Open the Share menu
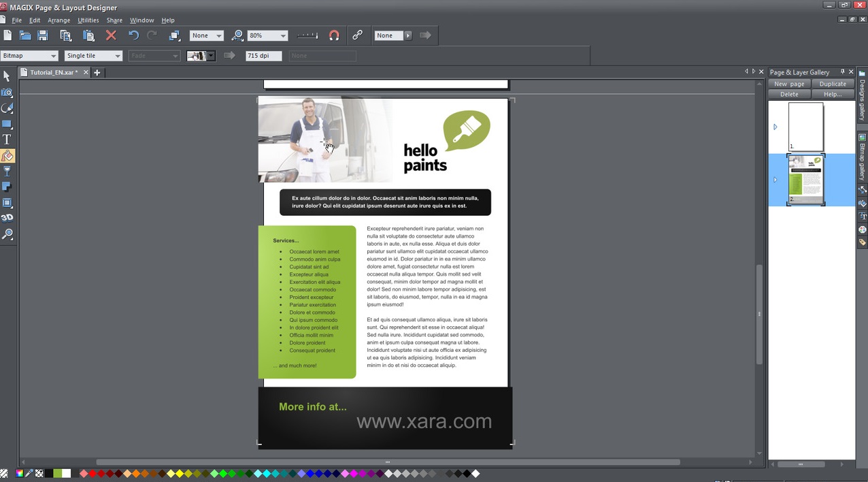Image resolution: width=868 pixels, height=482 pixels. pyautogui.click(x=114, y=20)
